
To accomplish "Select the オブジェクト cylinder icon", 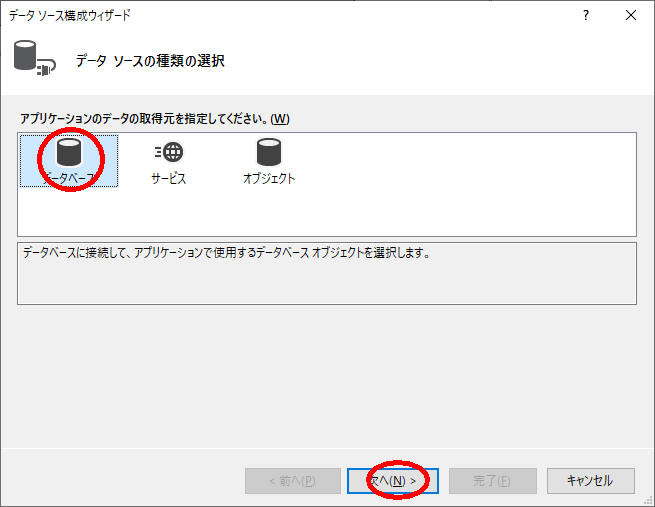I will [268, 152].
